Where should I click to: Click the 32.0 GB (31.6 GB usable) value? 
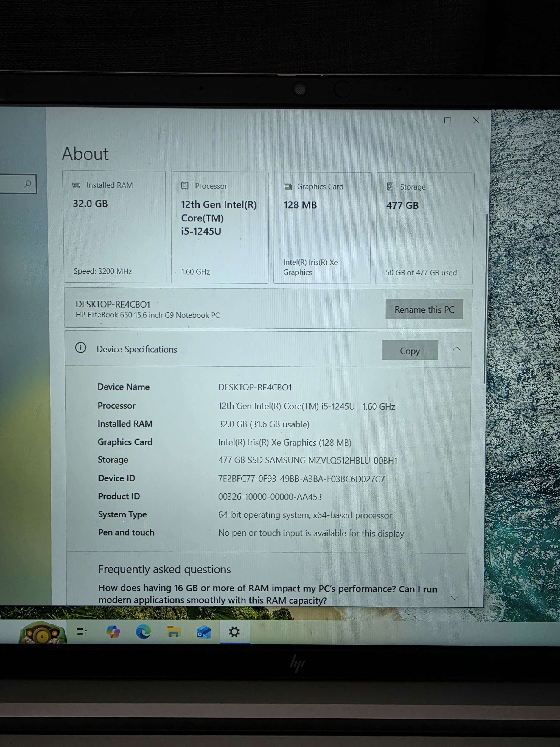tap(264, 424)
